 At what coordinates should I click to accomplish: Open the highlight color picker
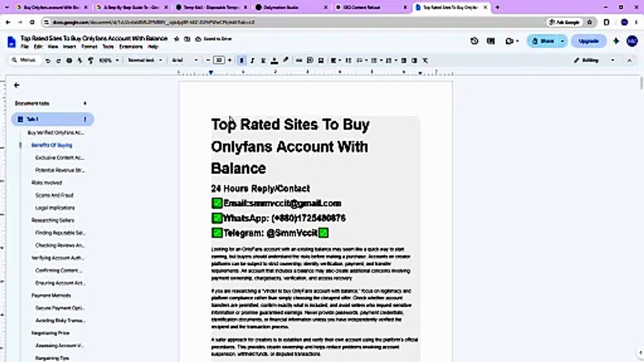(285, 60)
